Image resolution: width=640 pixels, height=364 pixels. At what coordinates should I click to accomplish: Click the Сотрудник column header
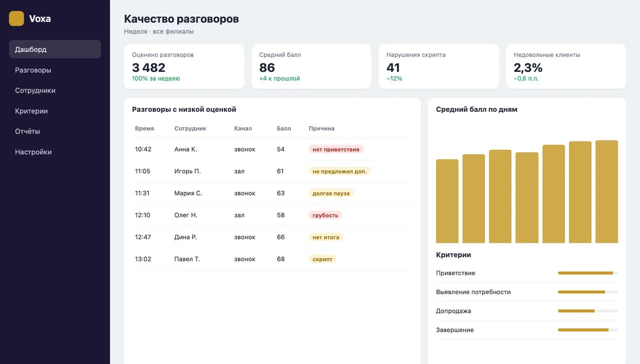(190, 128)
